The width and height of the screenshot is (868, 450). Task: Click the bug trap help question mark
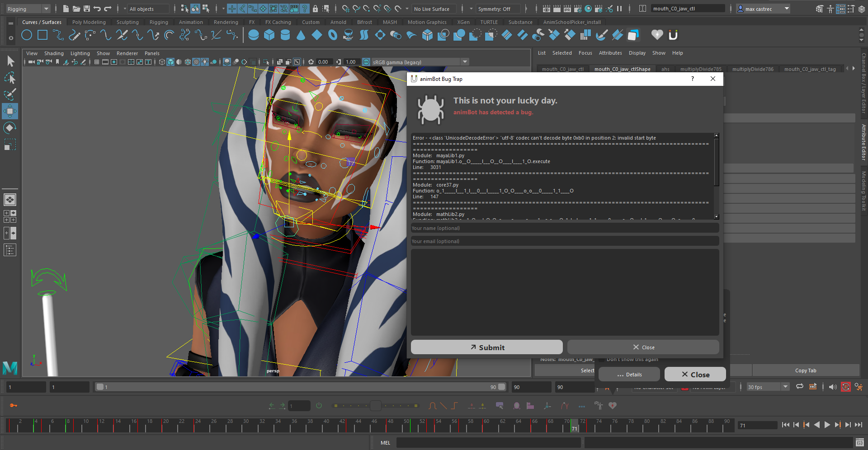692,79
